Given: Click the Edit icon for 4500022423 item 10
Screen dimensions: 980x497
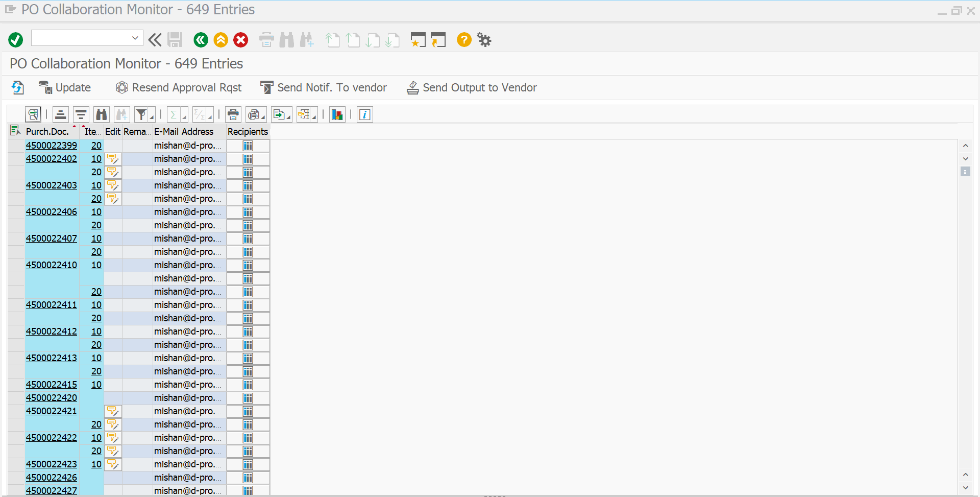Looking at the screenshot, I should pyautogui.click(x=113, y=464).
